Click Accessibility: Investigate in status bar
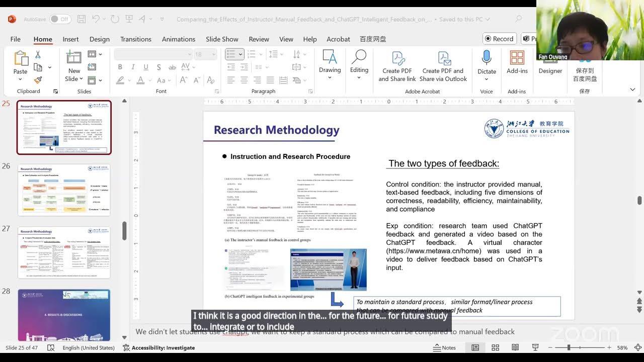Viewport: 644px width, 362px height. 159,347
